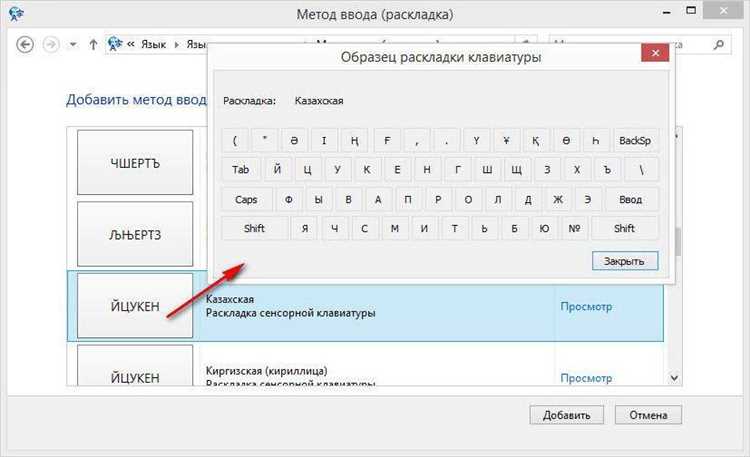The width and height of the screenshot is (750, 457).
Task: Click the Й key in preview
Action: pos(277,169)
